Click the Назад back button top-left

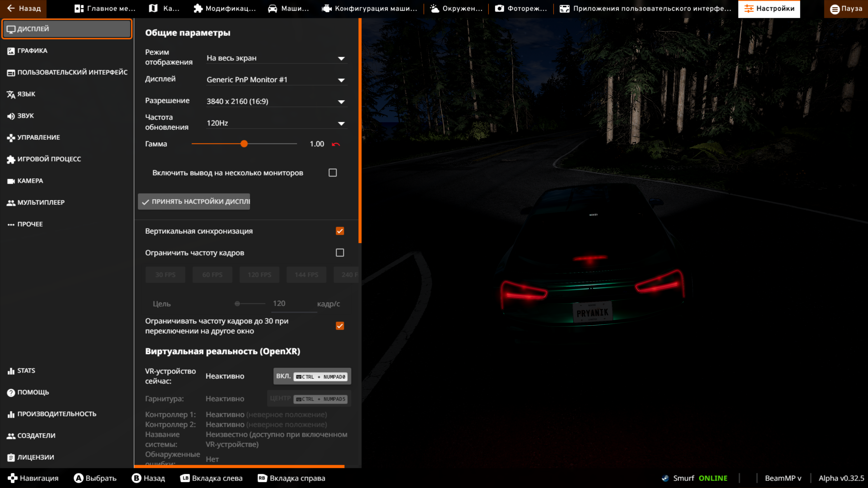click(24, 9)
